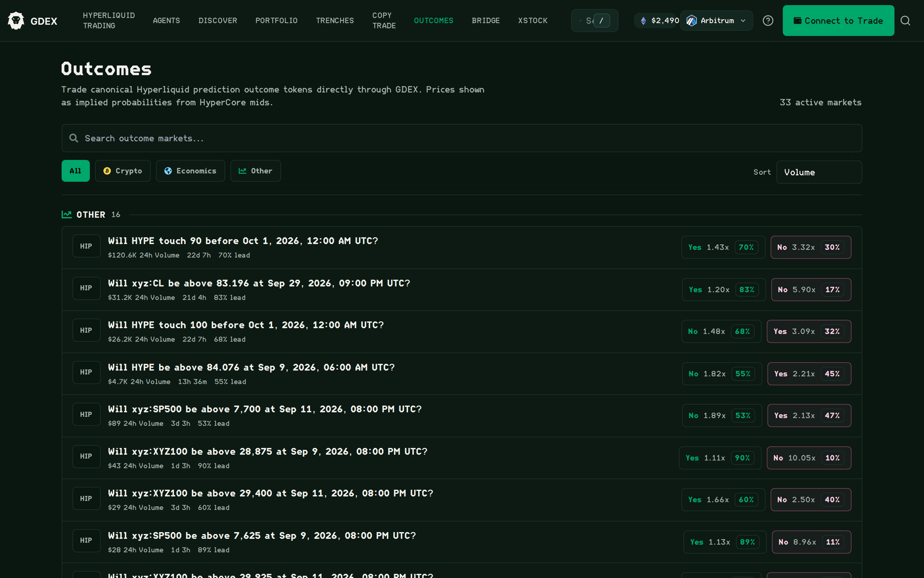Open the Bridge nav item
This screenshot has width=924, height=578.
486,21
